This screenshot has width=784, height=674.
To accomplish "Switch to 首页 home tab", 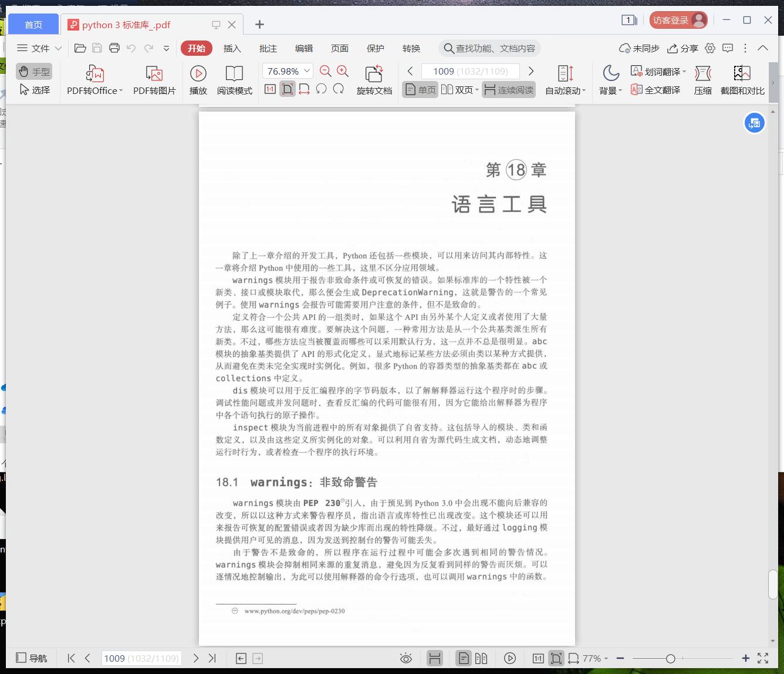I will [33, 25].
